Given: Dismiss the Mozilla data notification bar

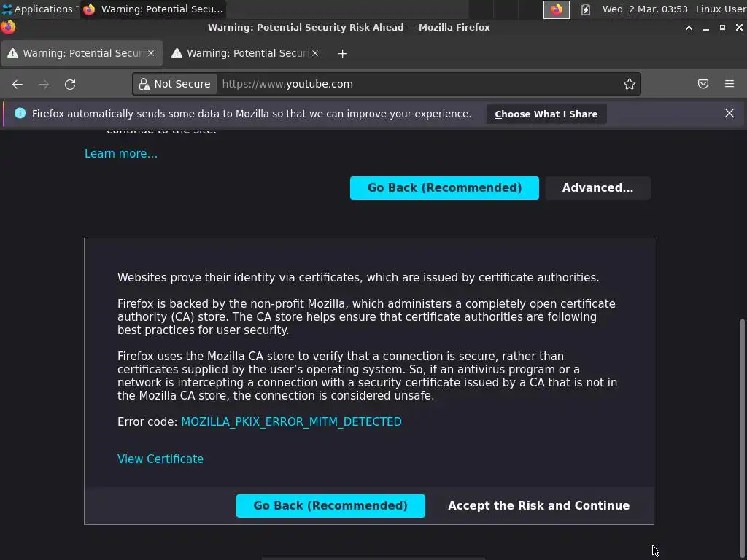Looking at the screenshot, I should [x=729, y=113].
